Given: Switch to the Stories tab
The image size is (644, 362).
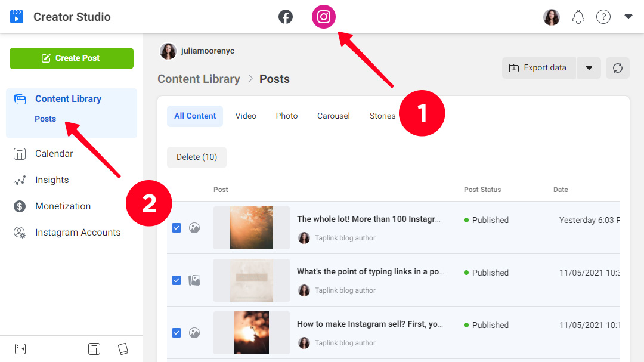Looking at the screenshot, I should (x=382, y=116).
